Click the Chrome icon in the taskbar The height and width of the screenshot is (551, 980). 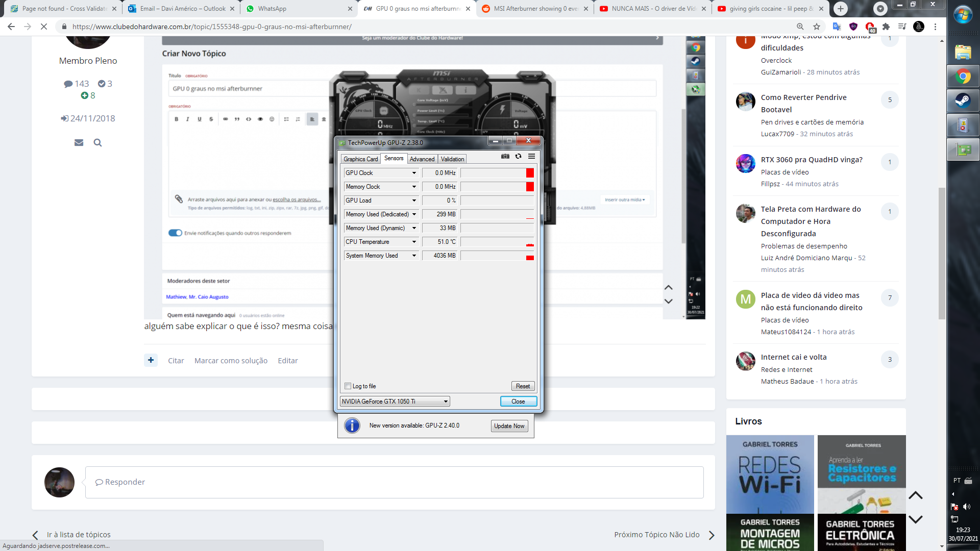963,77
